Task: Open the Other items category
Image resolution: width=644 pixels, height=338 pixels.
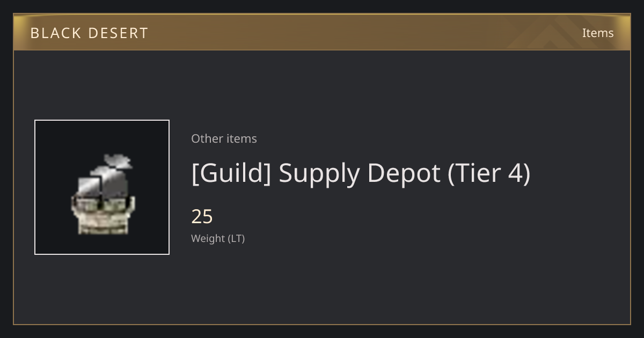Action: pyautogui.click(x=224, y=138)
